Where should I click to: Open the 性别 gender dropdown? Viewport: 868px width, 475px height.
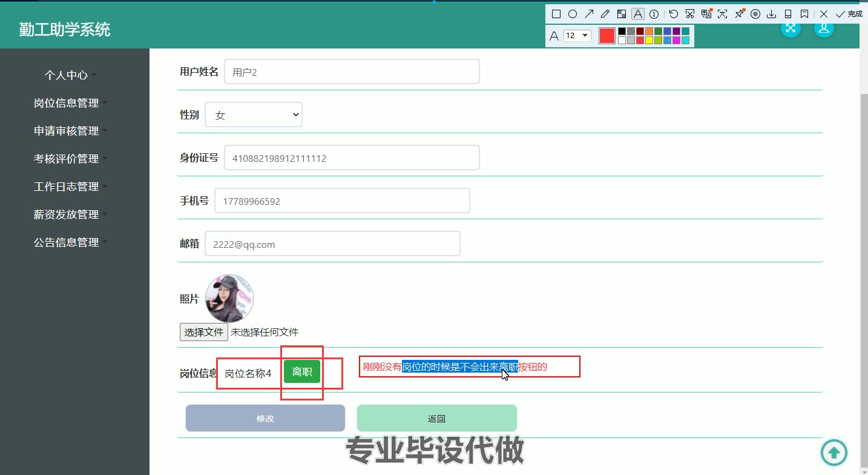254,115
